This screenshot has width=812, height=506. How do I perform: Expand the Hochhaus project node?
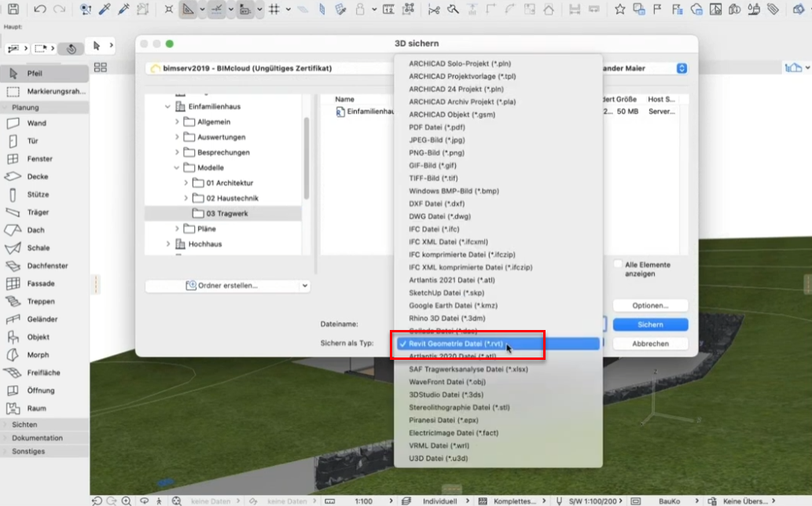[167, 244]
